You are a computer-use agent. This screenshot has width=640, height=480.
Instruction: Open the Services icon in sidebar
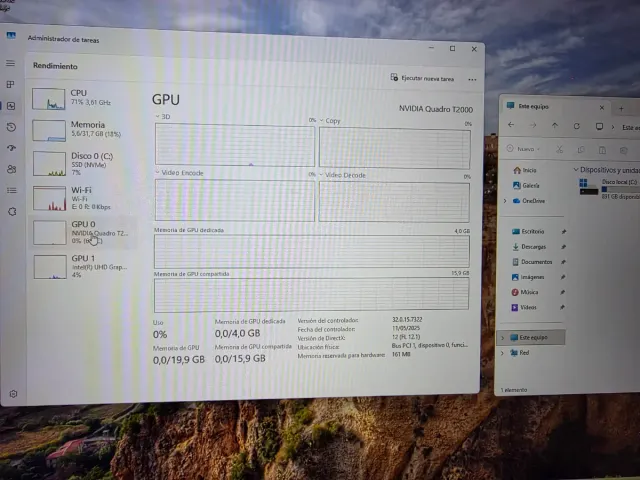(x=11, y=211)
